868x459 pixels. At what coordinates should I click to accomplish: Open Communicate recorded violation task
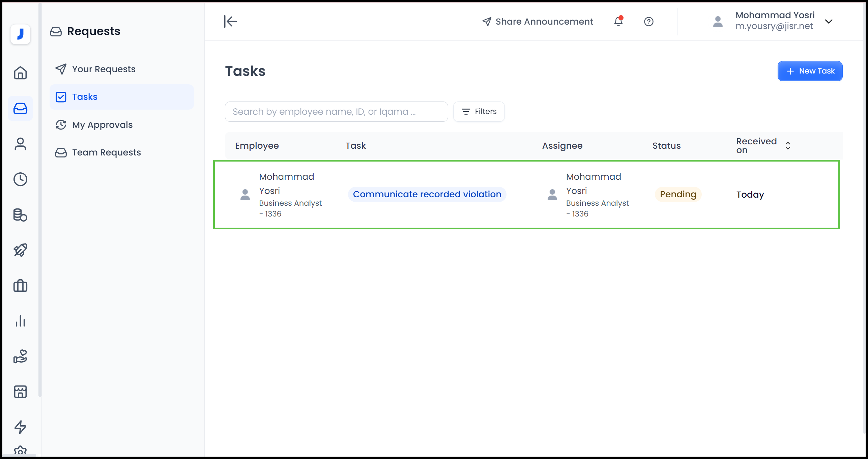click(x=427, y=195)
